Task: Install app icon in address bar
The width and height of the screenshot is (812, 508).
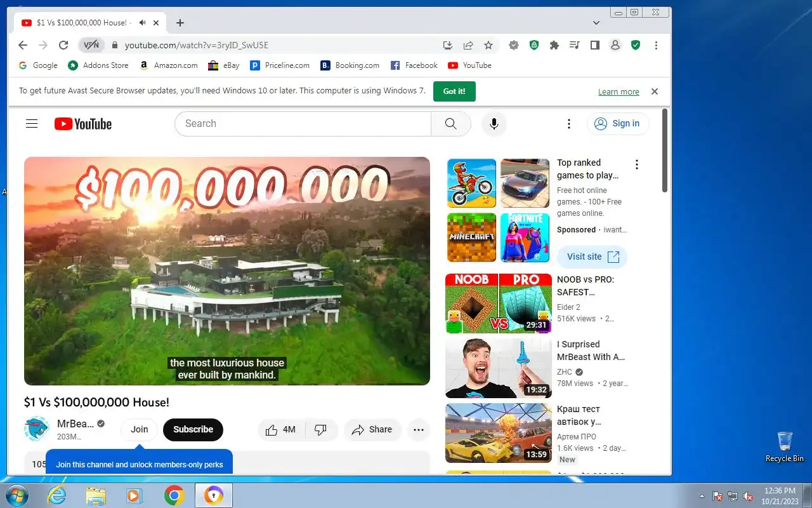Action: [448, 45]
